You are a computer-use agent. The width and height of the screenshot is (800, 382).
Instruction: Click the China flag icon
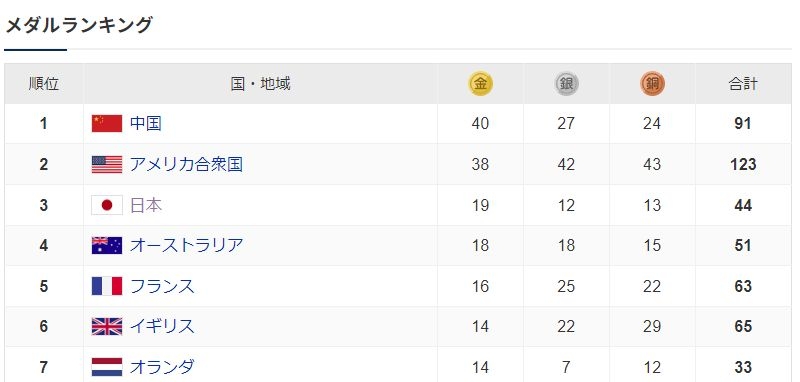[x=107, y=123]
